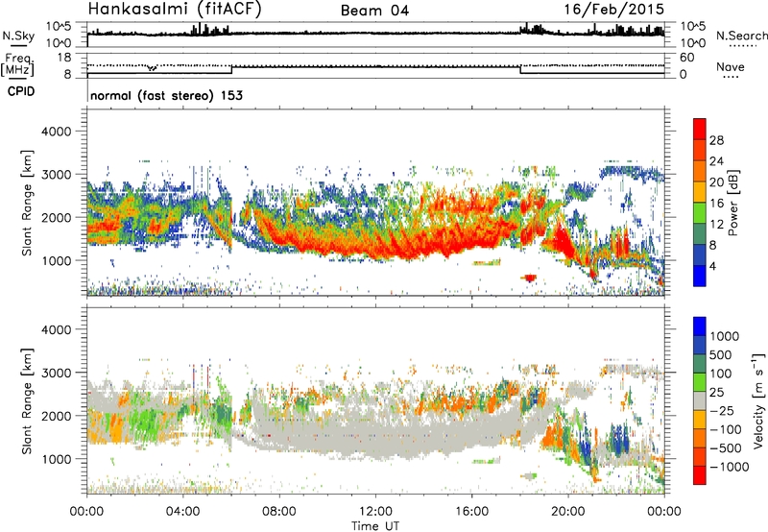The height and width of the screenshot is (532, 768).
Task: Click the gray segment of Velocity colorbar
Action: point(700,400)
